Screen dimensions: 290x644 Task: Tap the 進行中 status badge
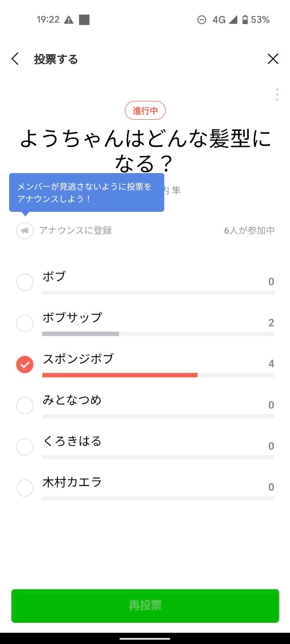point(145,111)
